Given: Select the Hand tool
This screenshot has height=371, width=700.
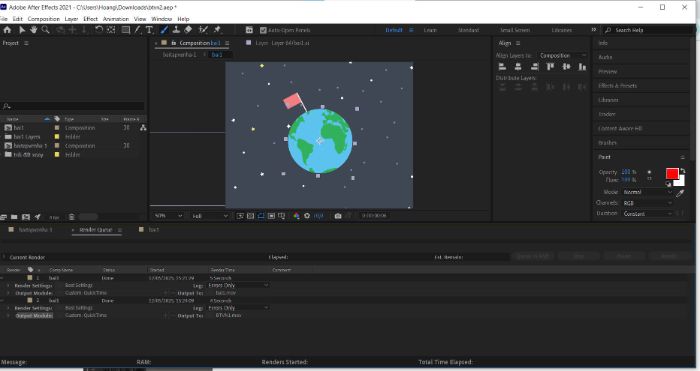Looking at the screenshot, I should pyautogui.click(x=33, y=30).
